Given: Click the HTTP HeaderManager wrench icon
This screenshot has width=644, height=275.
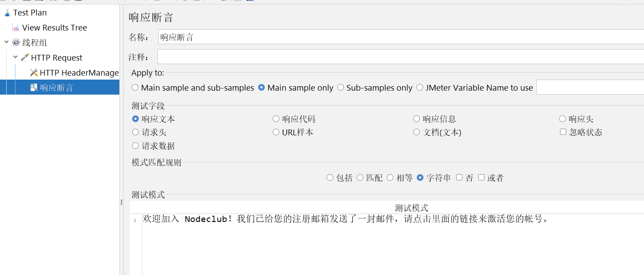Looking at the screenshot, I should point(34,73).
